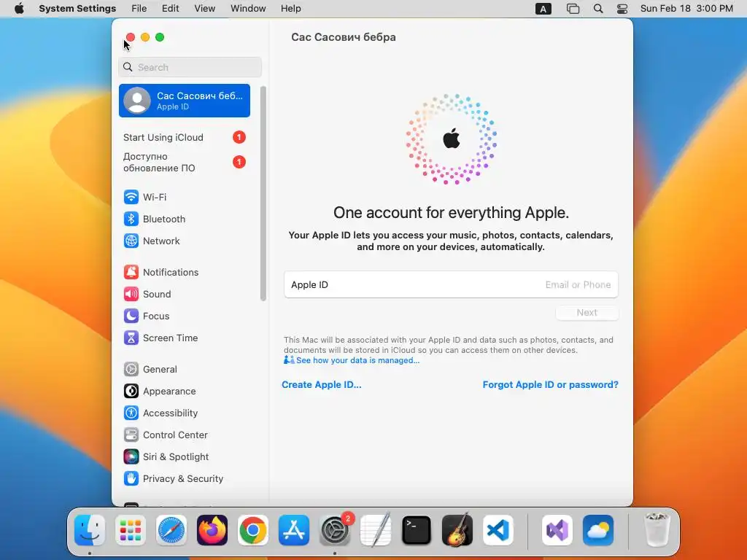Screen dimensions: 747x560
Task: Open Control Center in menu bar
Action: pos(622,9)
